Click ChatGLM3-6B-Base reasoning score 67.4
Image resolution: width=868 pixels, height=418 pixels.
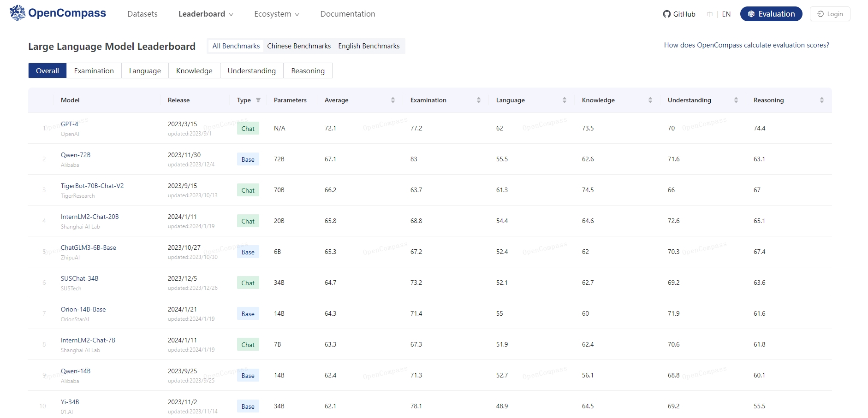coord(760,252)
